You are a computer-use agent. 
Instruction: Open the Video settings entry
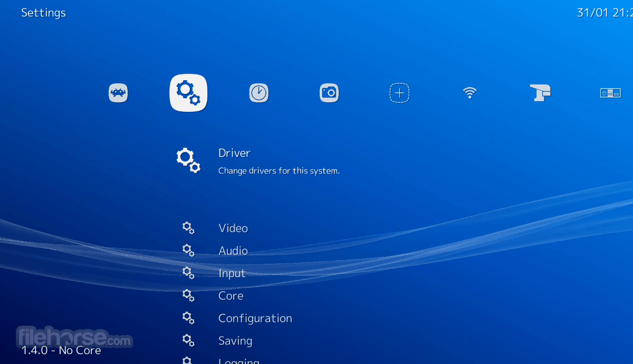(233, 228)
